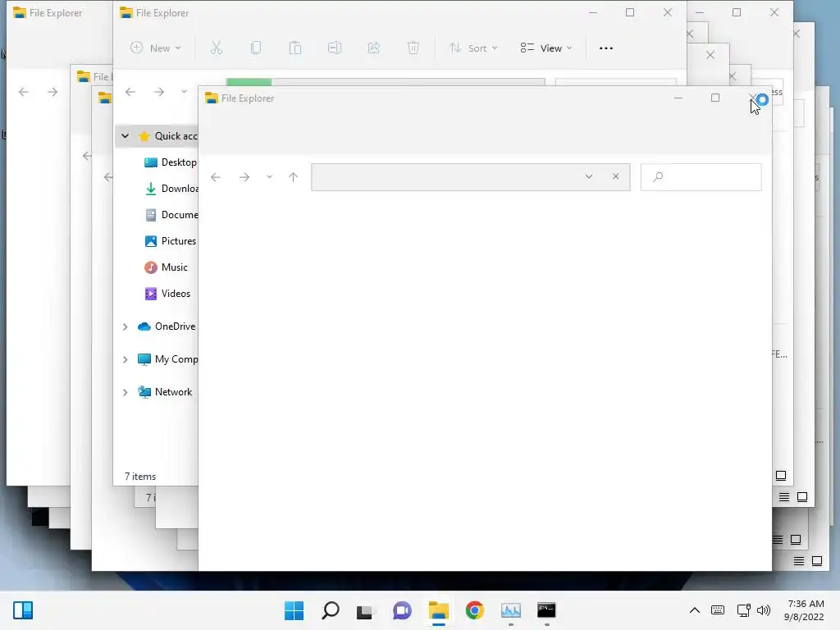Click the Cut scissors icon
This screenshot has height=630, width=840.
[x=216, y=48]
